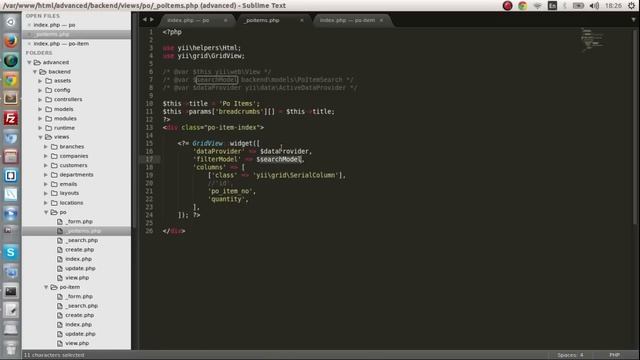The width and height of the screenshot is (640, 360).
Task: Collapse the 'po-item' folder
Action: [x=46, y=287]
